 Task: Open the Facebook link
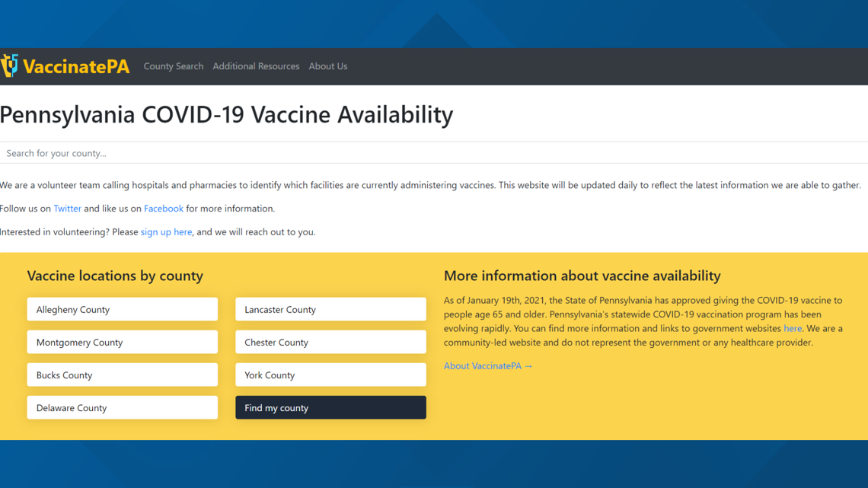point(163,209)
